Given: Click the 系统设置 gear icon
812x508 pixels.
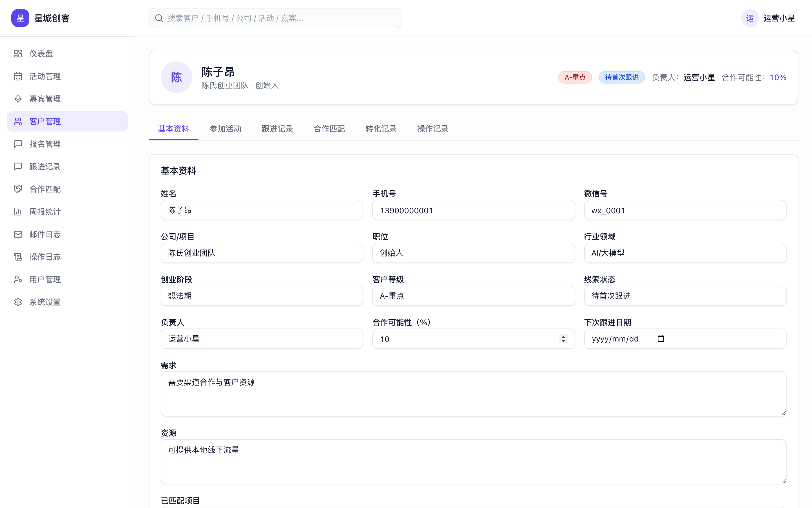Looking at the screenshot, I should coord(18,302).
